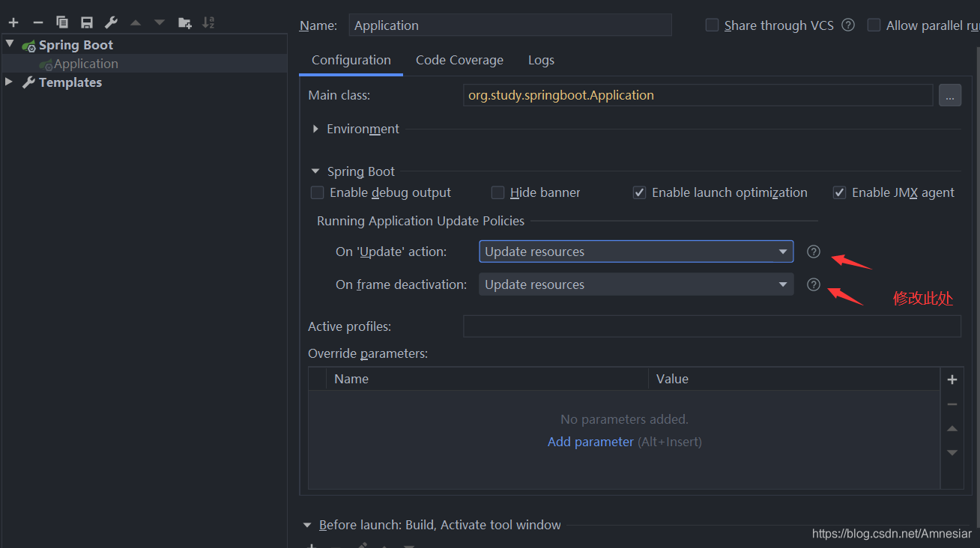The width and height of the screenshot is (980, 548).
Task: Open the On 'Update' action dropdown
Action: coord(635,252)
